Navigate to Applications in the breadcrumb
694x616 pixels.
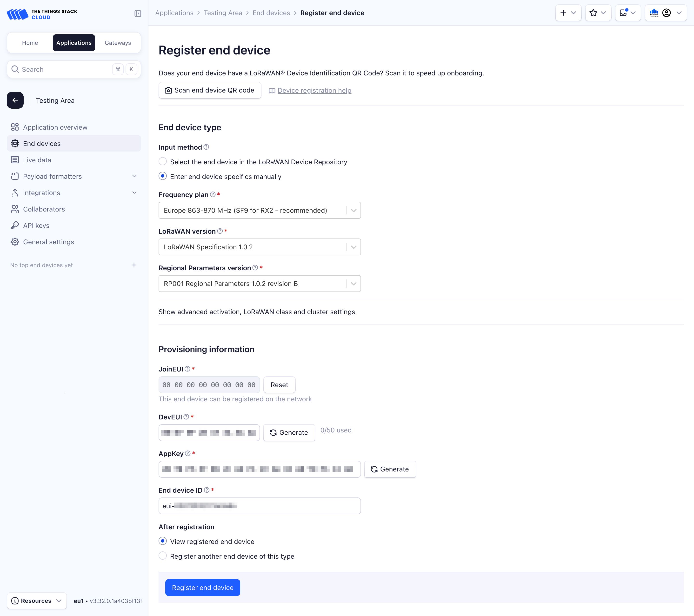coord(174,13)
